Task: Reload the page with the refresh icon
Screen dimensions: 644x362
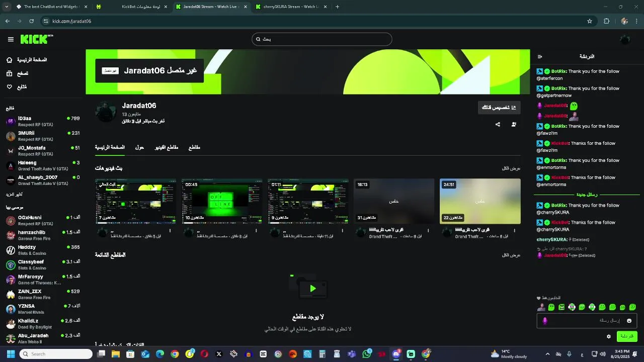Action: 31,21
